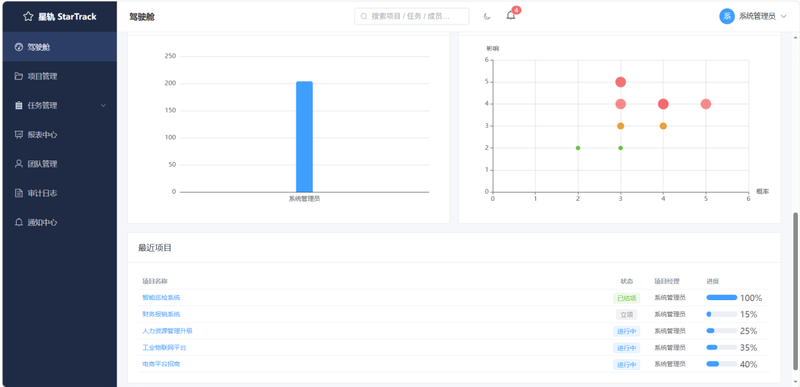Select the 驾驶舱 dashboard gauge icon

19,47
